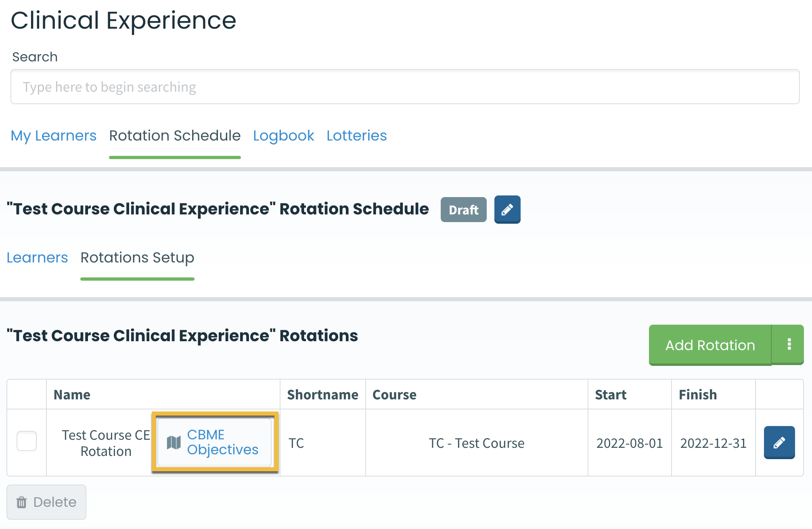Click the pencil icon beside the Draft badge
The image size is (812, 529).
point(507,210)
